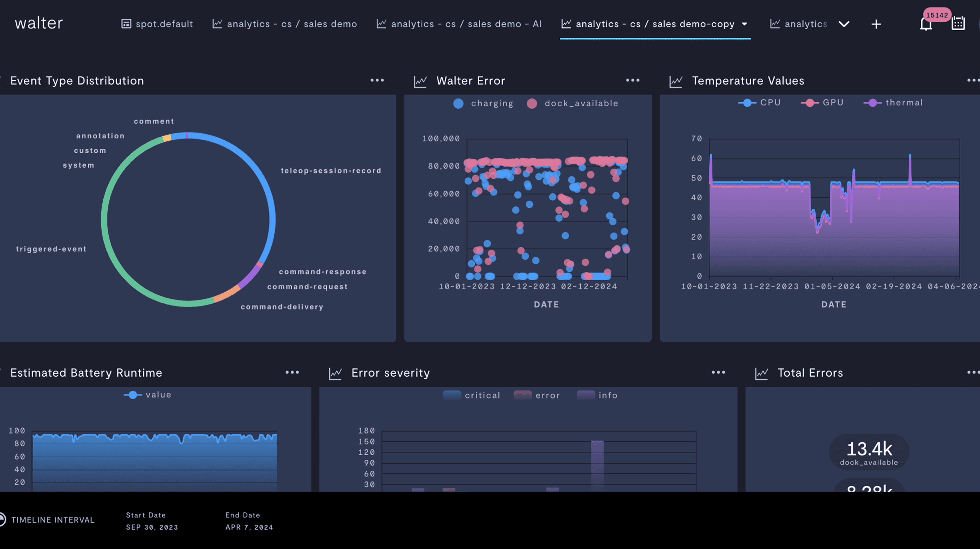Click the End Date APR 7, 2024 field
Image resolution: width=980 pixels, height=549 pixels.
click(x=249, y=521)
